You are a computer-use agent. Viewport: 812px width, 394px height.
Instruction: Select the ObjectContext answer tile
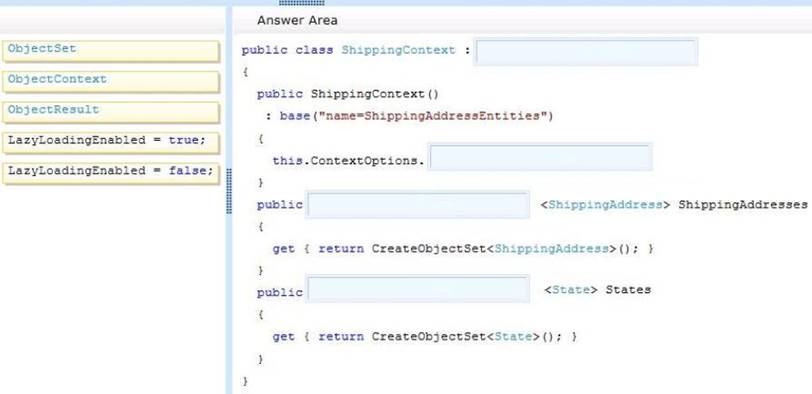[111, 82]
